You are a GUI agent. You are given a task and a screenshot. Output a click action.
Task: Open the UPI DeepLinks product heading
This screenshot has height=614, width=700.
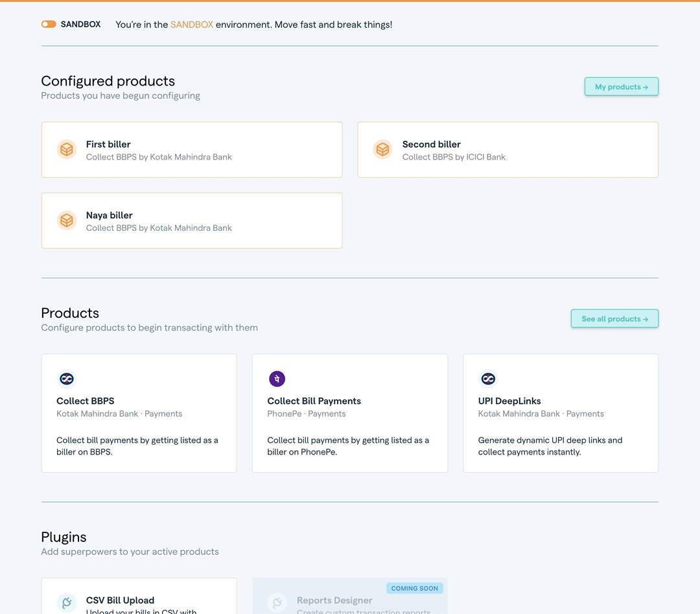pyautogui.click(x=509, y=401)
